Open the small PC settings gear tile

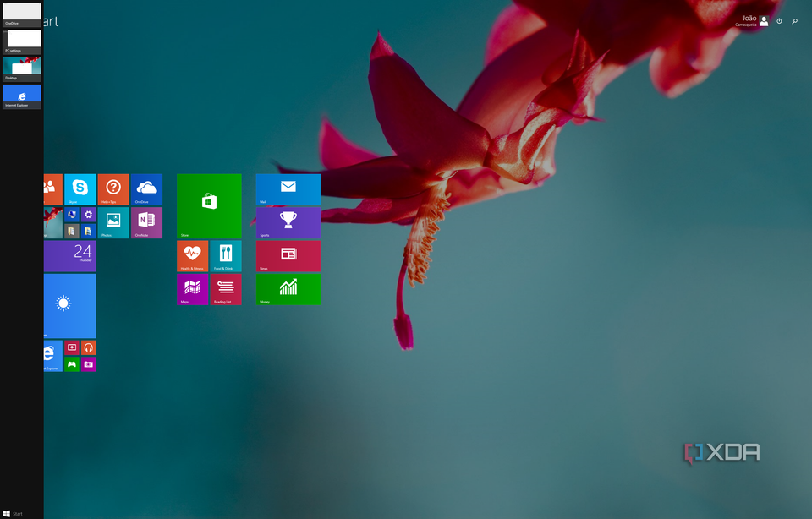tap(89, 214)
